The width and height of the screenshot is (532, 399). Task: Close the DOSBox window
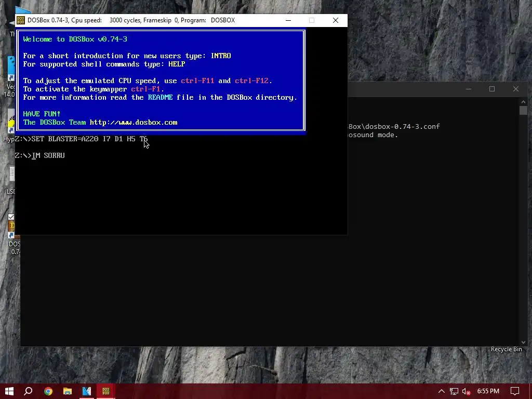[x=336, y=20]
